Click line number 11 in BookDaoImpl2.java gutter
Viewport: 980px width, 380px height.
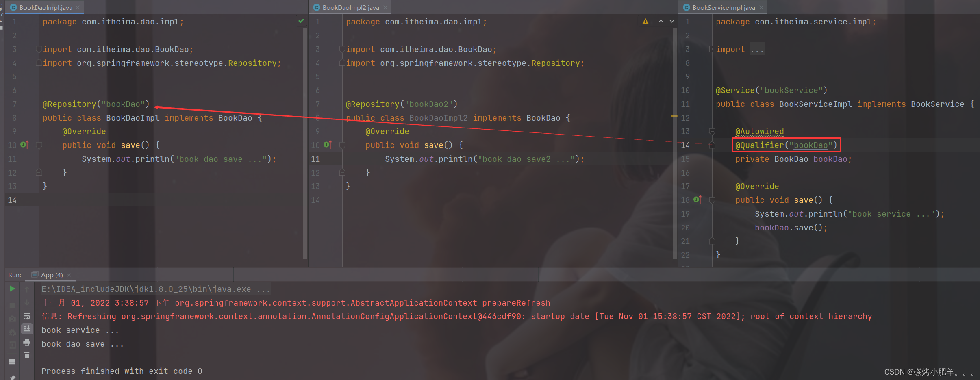(x=315, y=159)
